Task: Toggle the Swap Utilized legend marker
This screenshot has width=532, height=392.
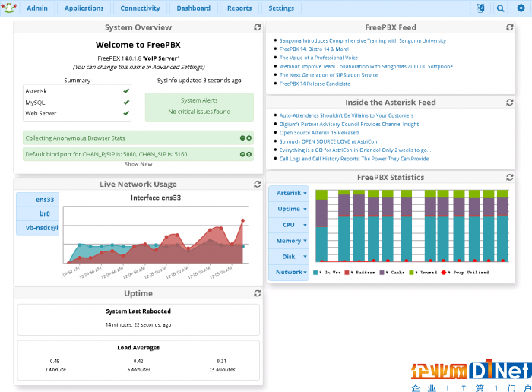Action: point(443,273)
